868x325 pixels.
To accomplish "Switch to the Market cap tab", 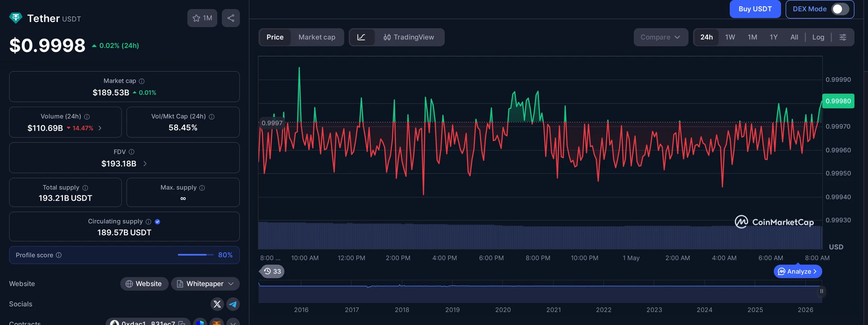I will click(317, 37).
